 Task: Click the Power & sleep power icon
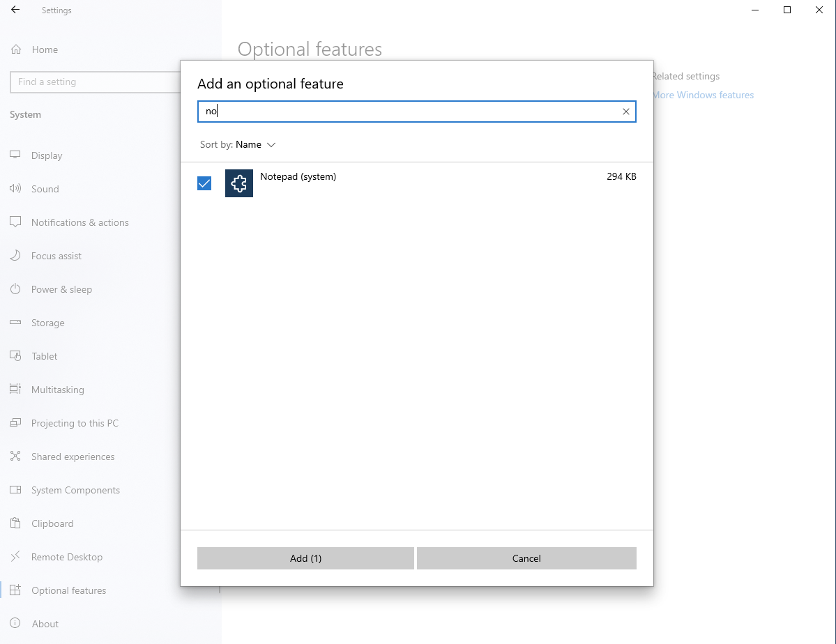[15, 289]
